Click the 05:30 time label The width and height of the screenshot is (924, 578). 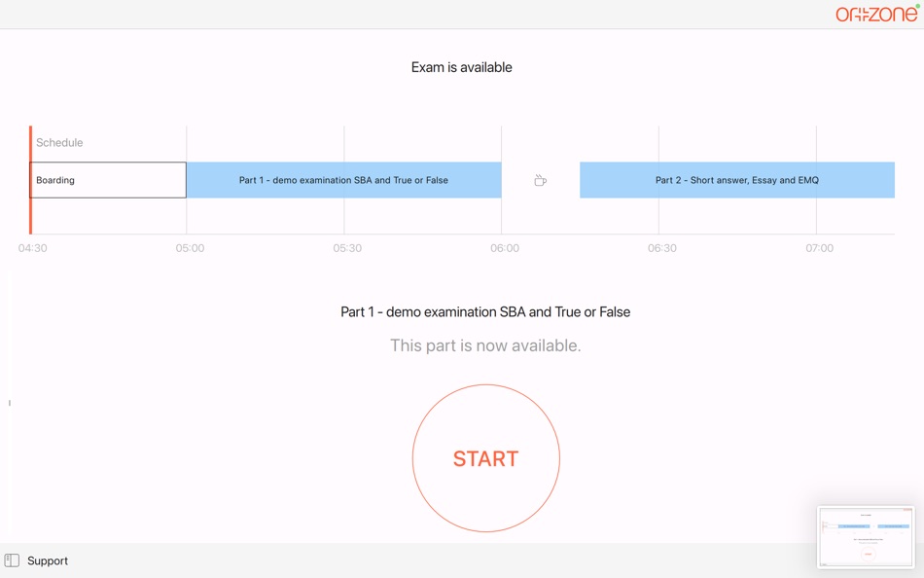pyautogui.click(x=347, y=248)
